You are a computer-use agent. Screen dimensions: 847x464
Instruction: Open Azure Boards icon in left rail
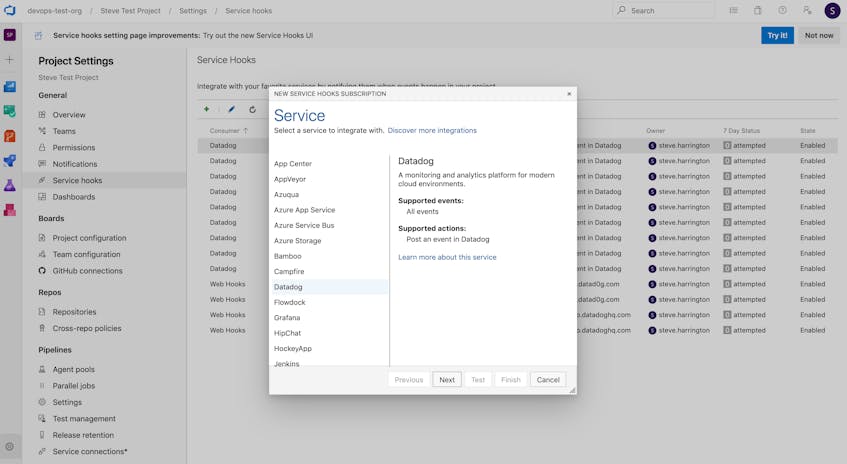pos(10,111)
